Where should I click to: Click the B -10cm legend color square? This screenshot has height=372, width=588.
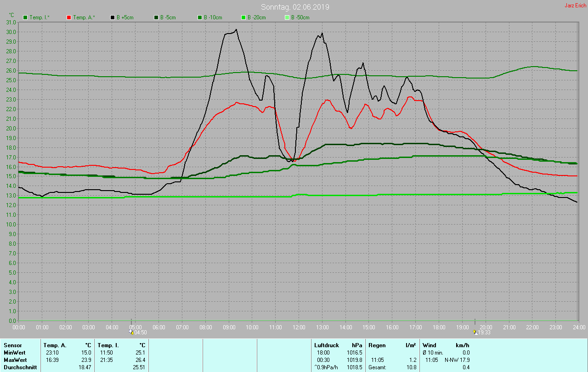coord(200,17)
